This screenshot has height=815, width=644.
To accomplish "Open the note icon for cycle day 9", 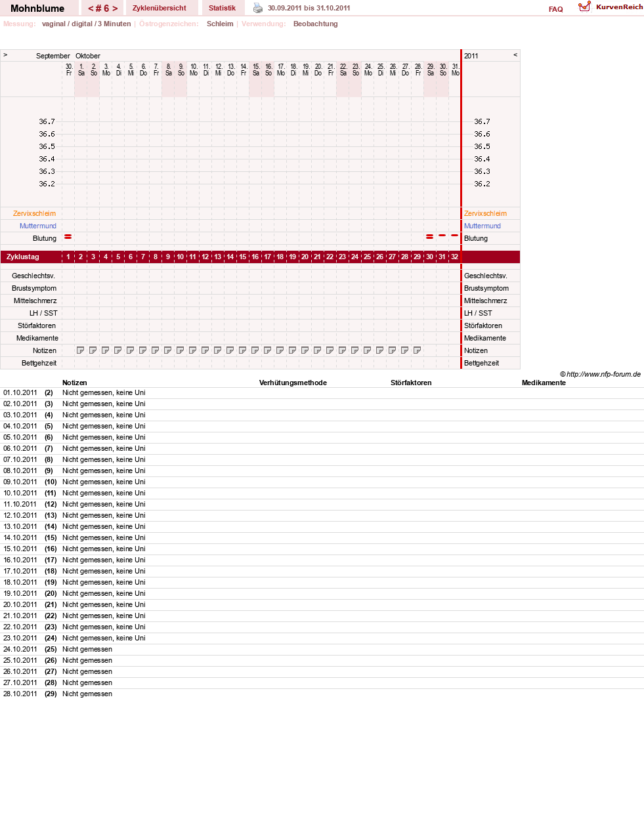I will [x=168, y=350].
